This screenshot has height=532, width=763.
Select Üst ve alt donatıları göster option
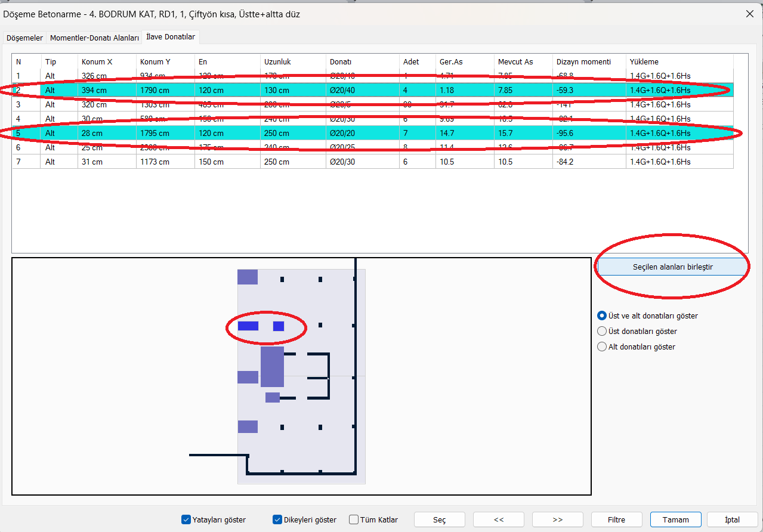pos(602,316)
